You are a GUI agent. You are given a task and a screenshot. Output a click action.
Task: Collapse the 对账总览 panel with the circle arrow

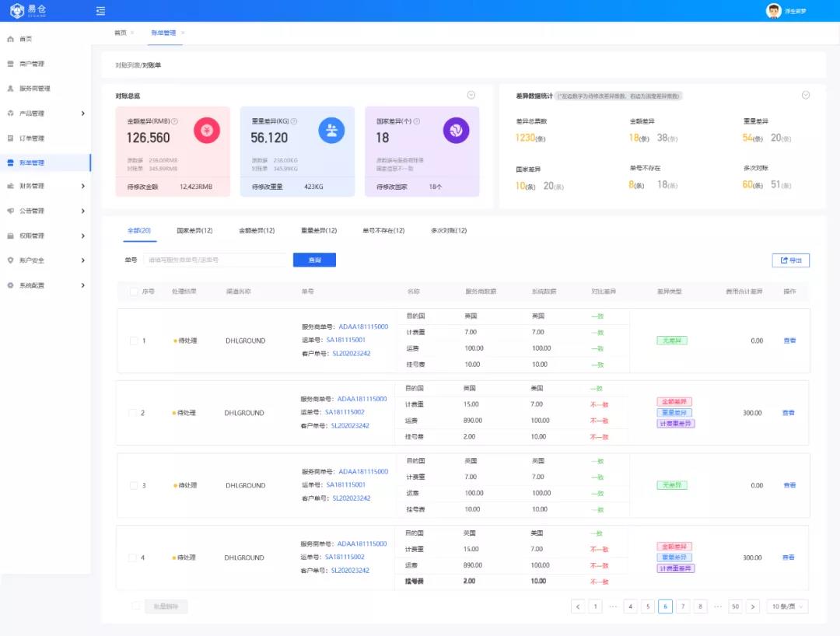coord(471,96)
